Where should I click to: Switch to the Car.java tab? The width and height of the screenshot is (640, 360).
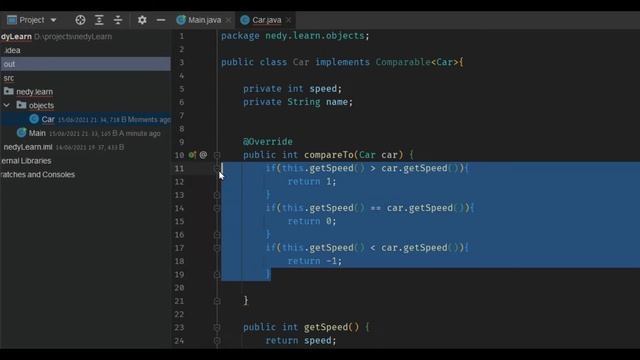(267, 20)
